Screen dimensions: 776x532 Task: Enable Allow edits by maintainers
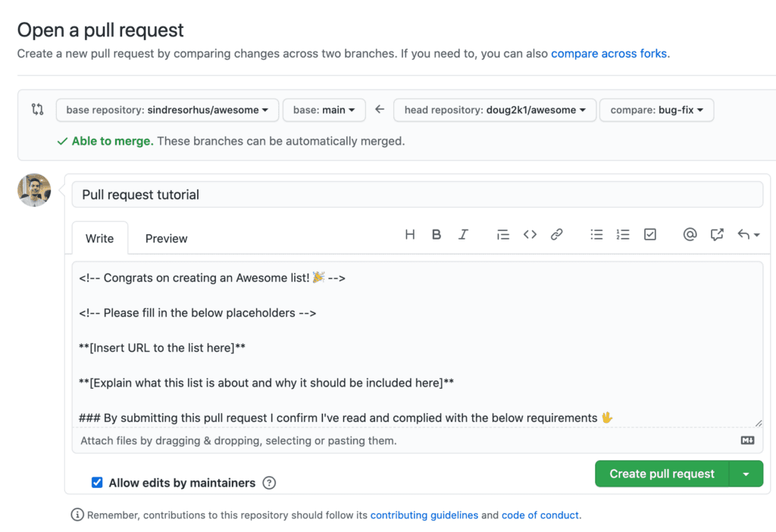[95, 482]
